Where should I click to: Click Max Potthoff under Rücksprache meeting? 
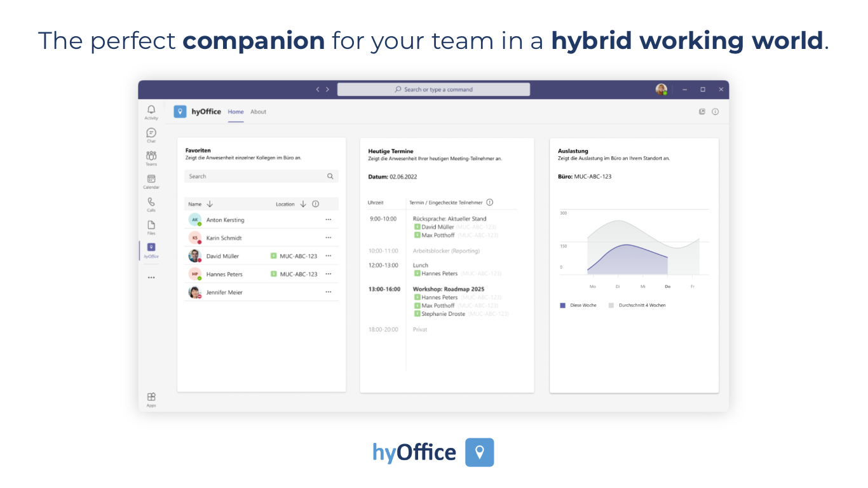point(438,236)
